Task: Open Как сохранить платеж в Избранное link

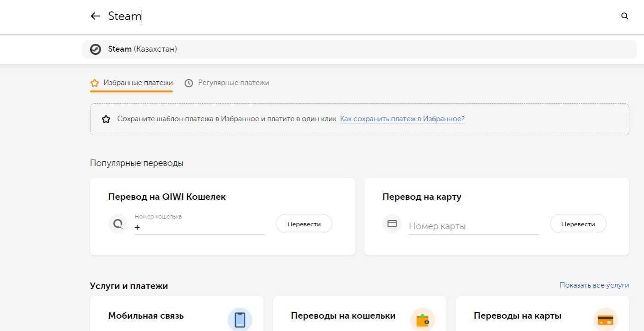Action: point(402,119)
